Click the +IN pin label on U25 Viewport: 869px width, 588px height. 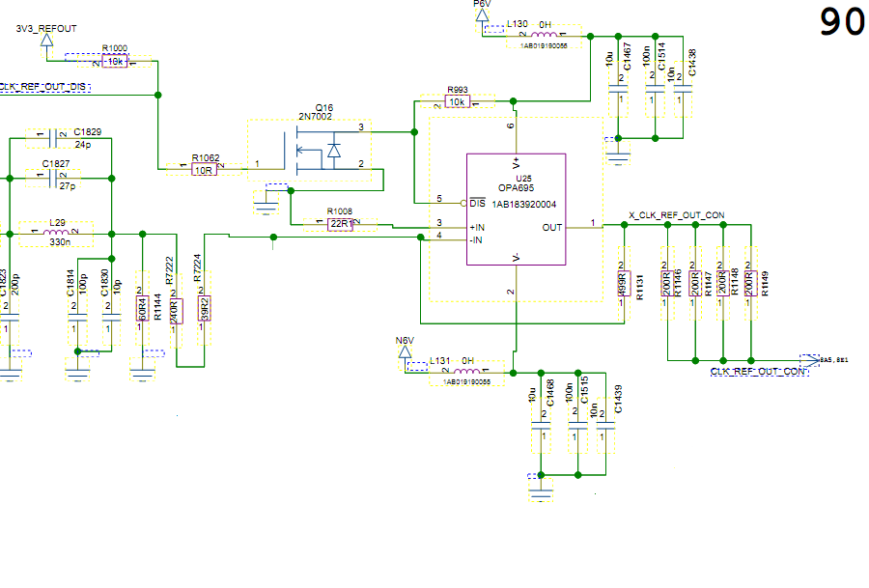477,228
